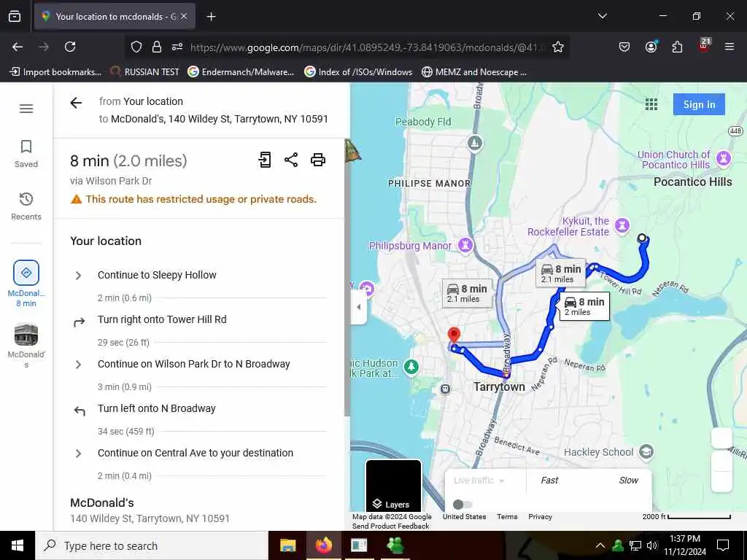Open the MEMZ and Noescape bookmark
This screenshot has width=747, height=560.
click(x=474, y=72)
